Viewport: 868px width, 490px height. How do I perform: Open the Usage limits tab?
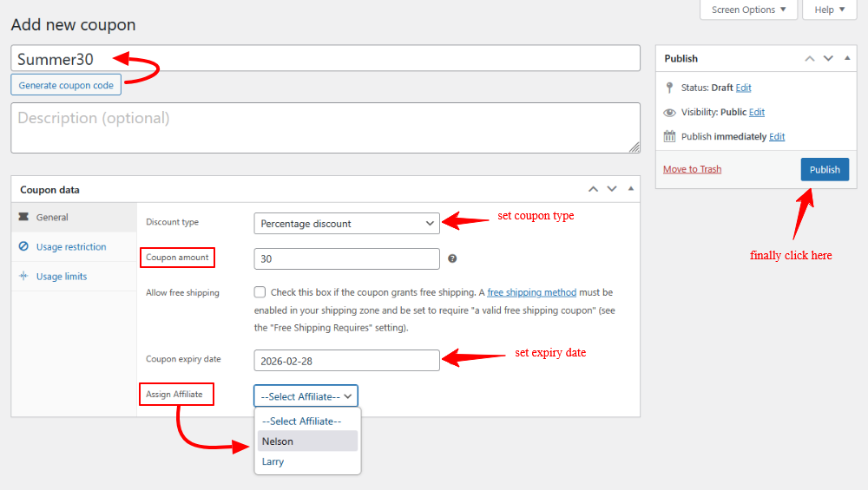click(61, 277)
